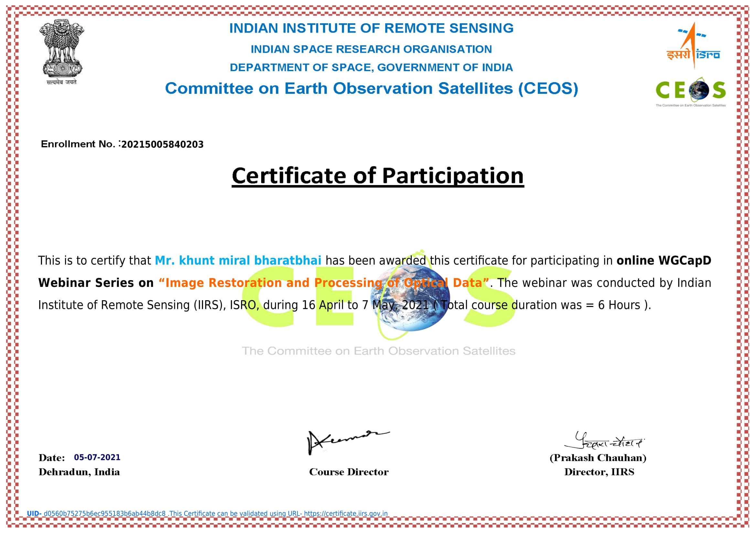This screenshot has height=535, width=756.
Task: Click the CEOS logo at top right
Action: (x=690, y=92)
